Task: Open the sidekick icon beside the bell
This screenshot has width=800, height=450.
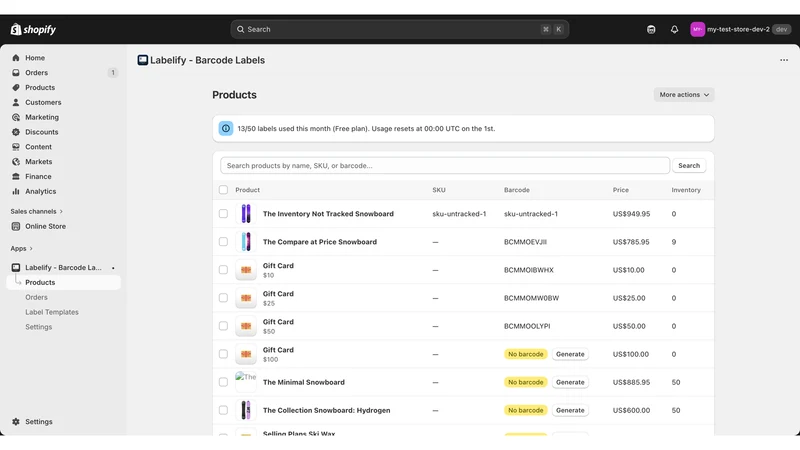Action: coord(651,30)
